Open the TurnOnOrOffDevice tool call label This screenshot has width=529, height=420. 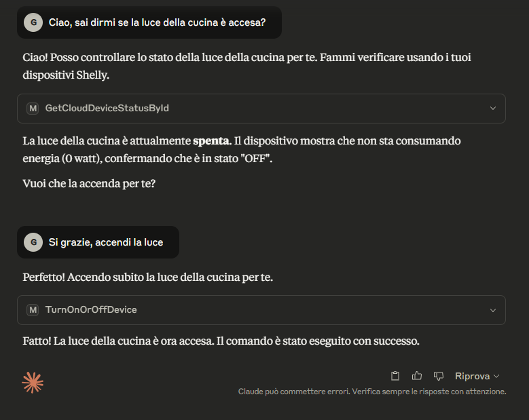pyautogui.click(x=91, y=310)
